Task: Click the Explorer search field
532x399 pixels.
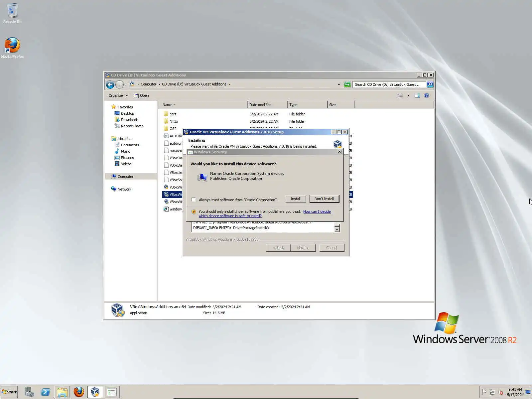Action: click(x=389, y=84)
